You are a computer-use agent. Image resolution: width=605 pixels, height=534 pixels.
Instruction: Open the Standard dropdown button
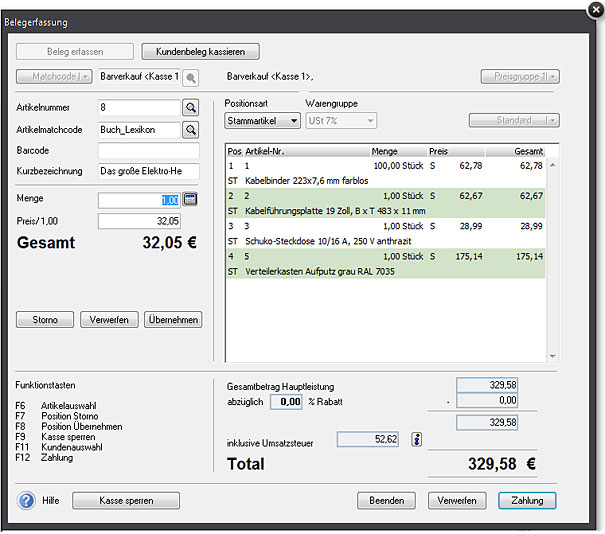pyautogui.click(x=514, y=120)
